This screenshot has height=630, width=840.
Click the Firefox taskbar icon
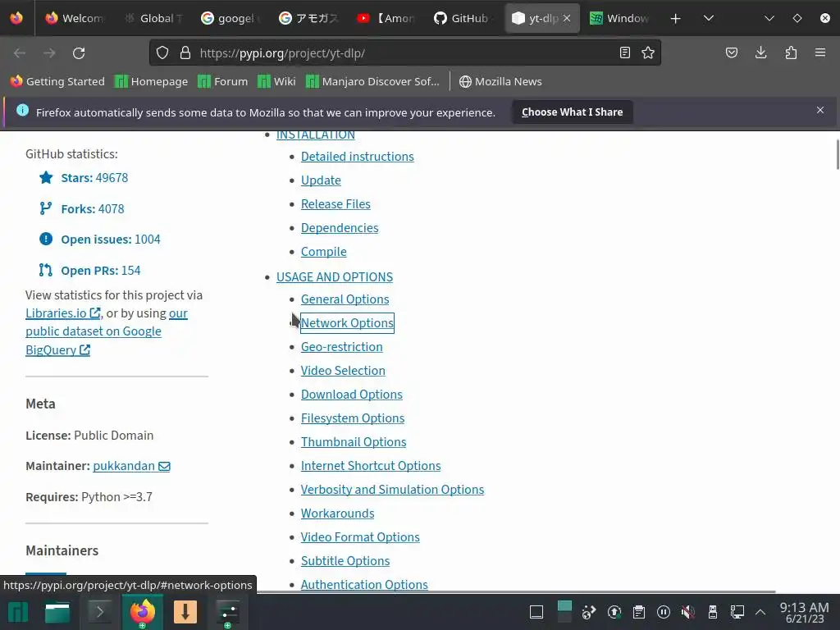(x=142, y=612)
